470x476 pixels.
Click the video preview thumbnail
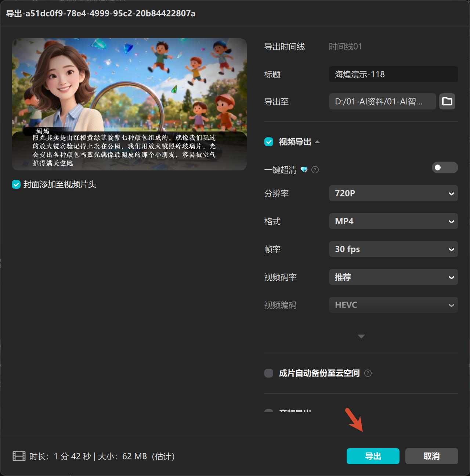[x=129, y=104]
